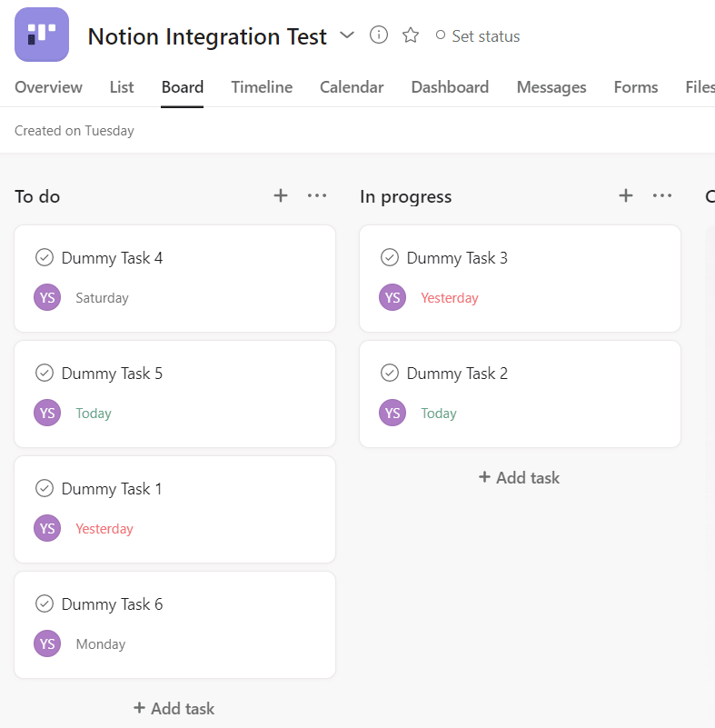
Task: Click the Today due date on Dummy Task 2
Action: click(x=439, y=414)
